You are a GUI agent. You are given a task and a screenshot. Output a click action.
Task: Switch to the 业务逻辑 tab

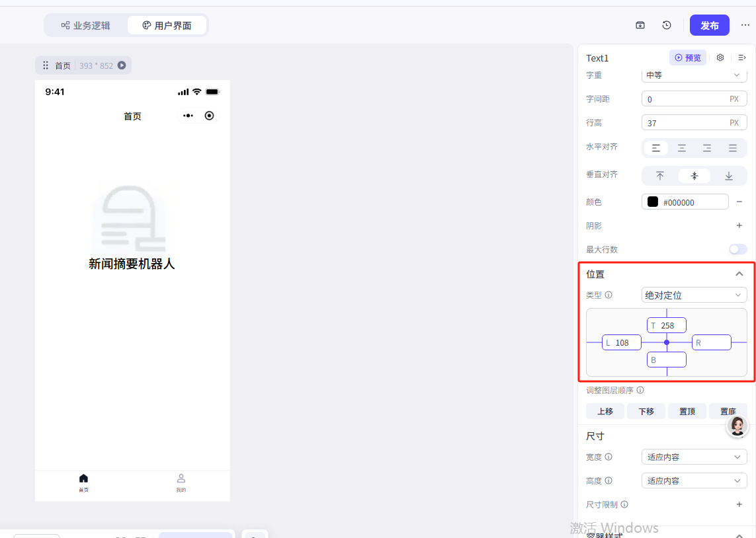(x=85, y=26)
